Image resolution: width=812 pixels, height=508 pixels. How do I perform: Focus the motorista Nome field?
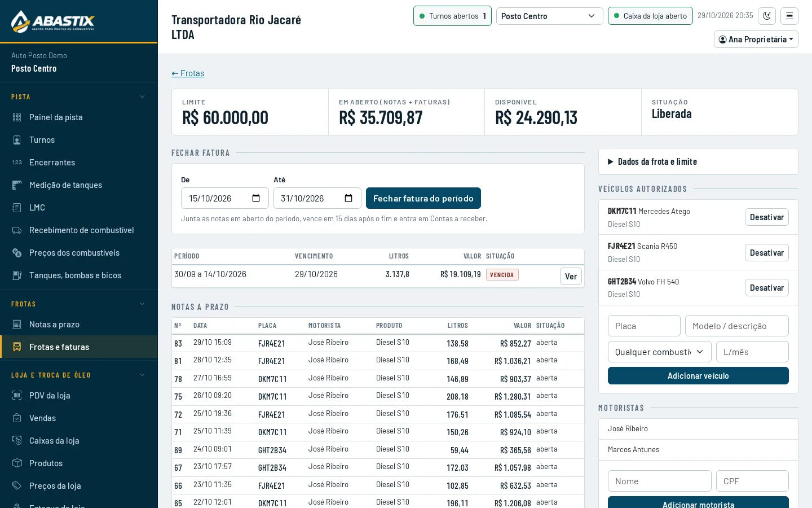pos(660,481)
